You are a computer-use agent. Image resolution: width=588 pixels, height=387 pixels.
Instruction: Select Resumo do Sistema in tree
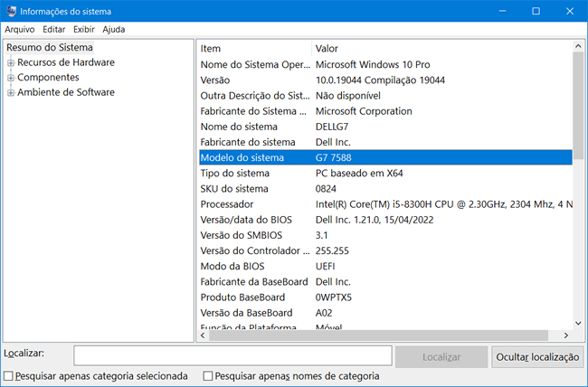[49, 47]
